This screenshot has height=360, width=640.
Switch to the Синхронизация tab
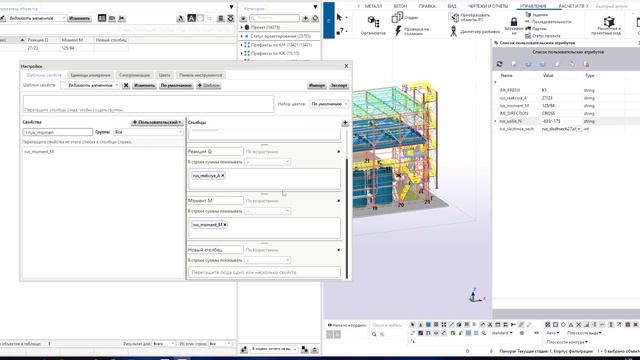pyautogui.click(x=134, y=75)
